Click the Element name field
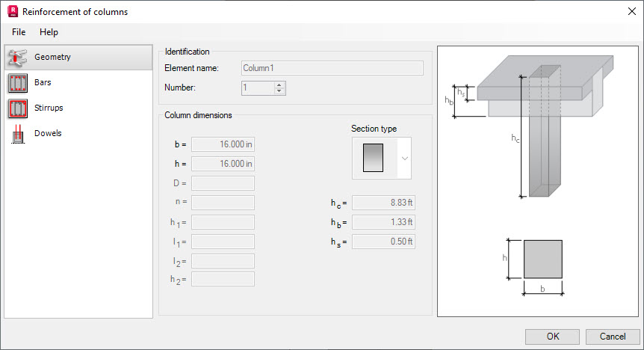The height and width of the screenshot is (350, 644). point(332,68)
